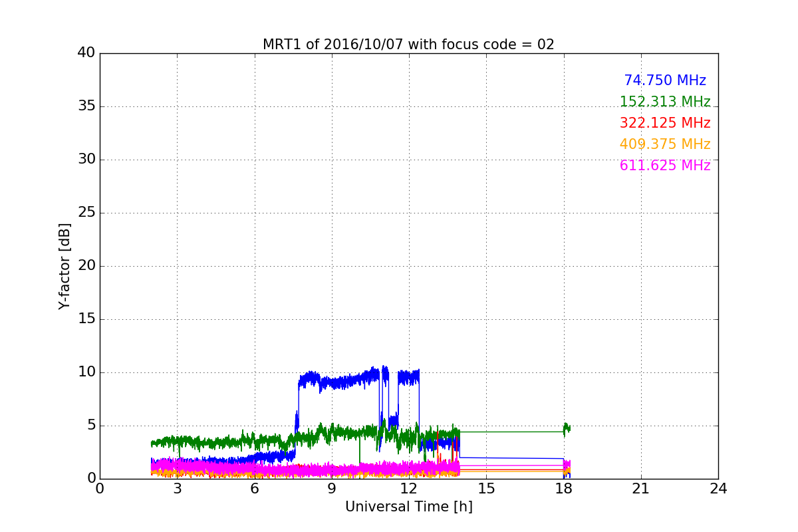Image resolution: width=798 pixels, height=532 pixels.
Task: Click the plot title 'MRT1 of 2016/10/07 with focus code = 02'
Action: coord(408,45)
